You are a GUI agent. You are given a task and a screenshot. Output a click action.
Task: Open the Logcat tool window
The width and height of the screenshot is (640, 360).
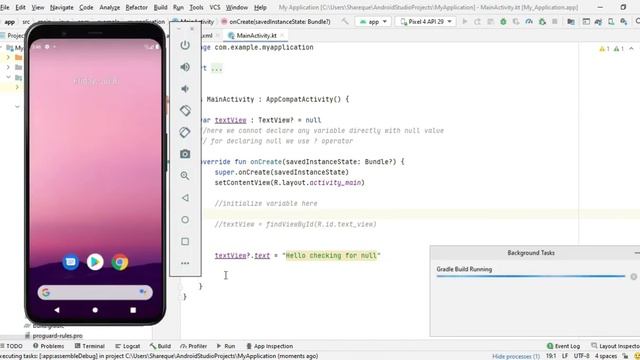pyautogui.click(x=128, y=346)
